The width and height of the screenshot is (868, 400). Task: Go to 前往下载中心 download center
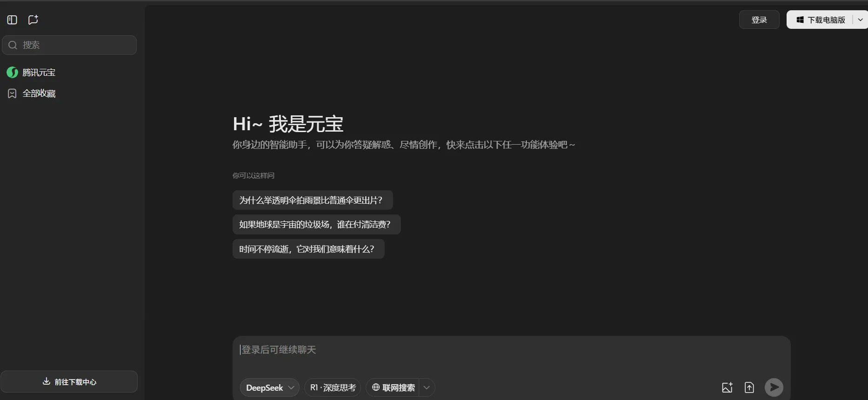69,382
